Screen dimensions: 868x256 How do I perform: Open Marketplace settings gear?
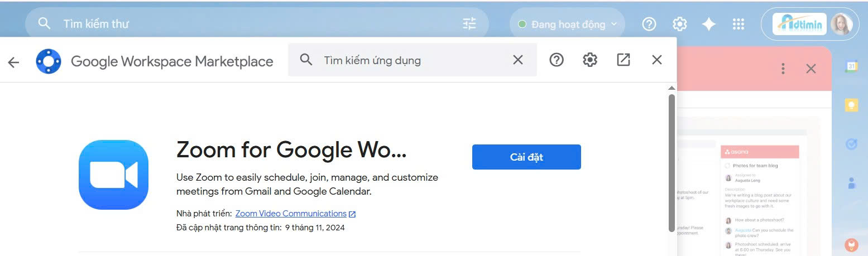pos(590,60)
